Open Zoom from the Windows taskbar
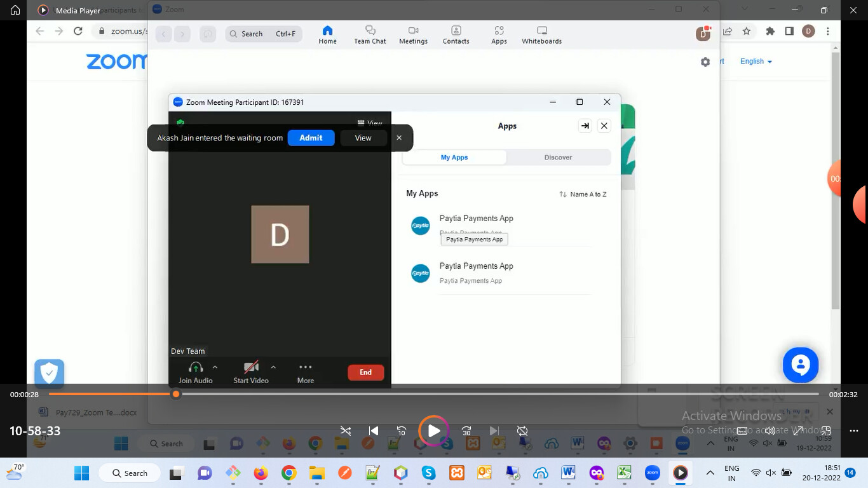This screenshot has height=488, width=868. [653, 473]
